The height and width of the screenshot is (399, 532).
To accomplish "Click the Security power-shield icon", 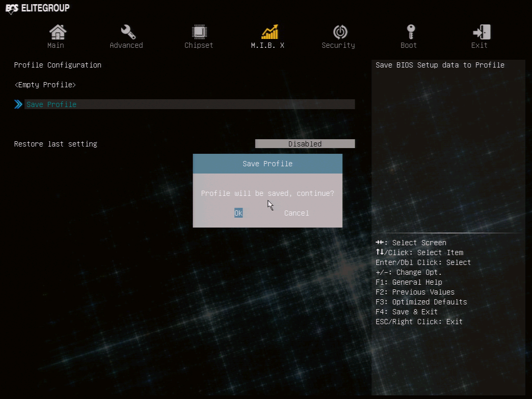I will click(340, 32).
